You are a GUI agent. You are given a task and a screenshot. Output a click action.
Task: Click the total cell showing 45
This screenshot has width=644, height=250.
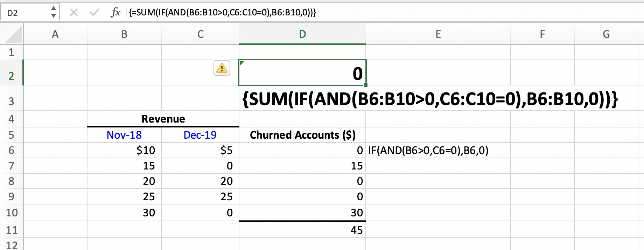click(302, 230)
